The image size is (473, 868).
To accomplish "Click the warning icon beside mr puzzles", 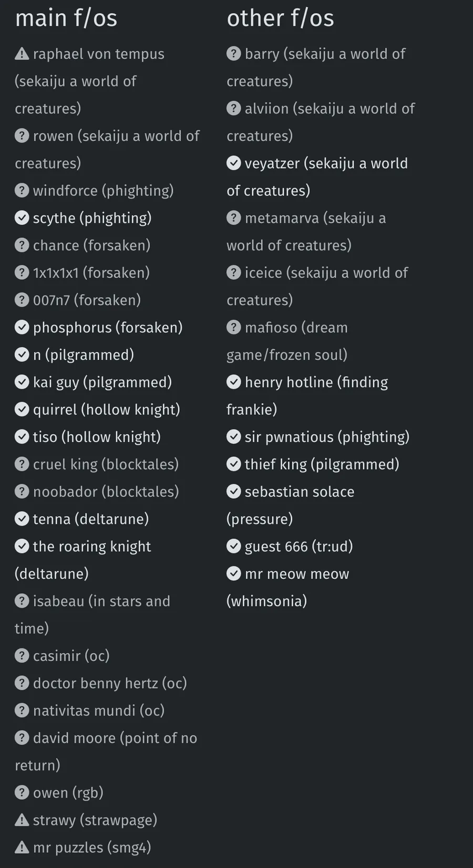I will pos(22,847).
